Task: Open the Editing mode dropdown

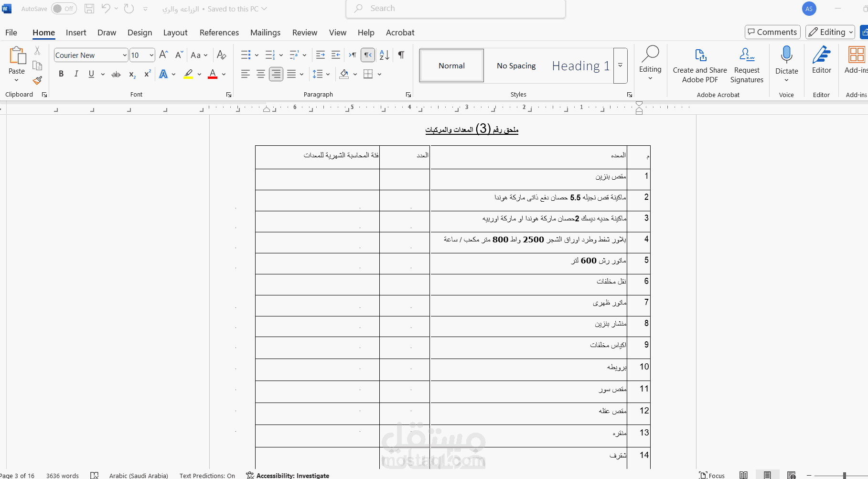Action: point(830,32)
